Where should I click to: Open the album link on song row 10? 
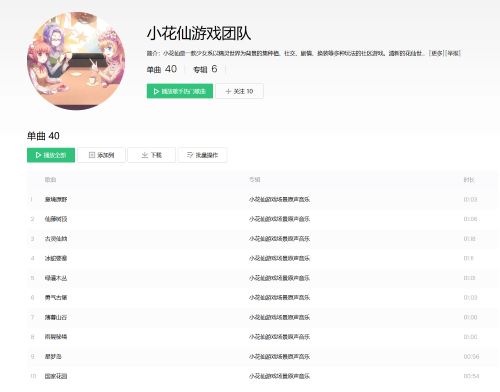click(279, 376)
